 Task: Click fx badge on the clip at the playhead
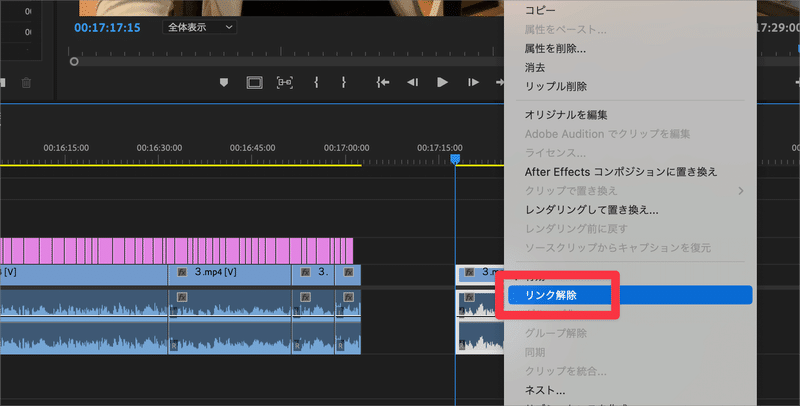pos(469,272)
